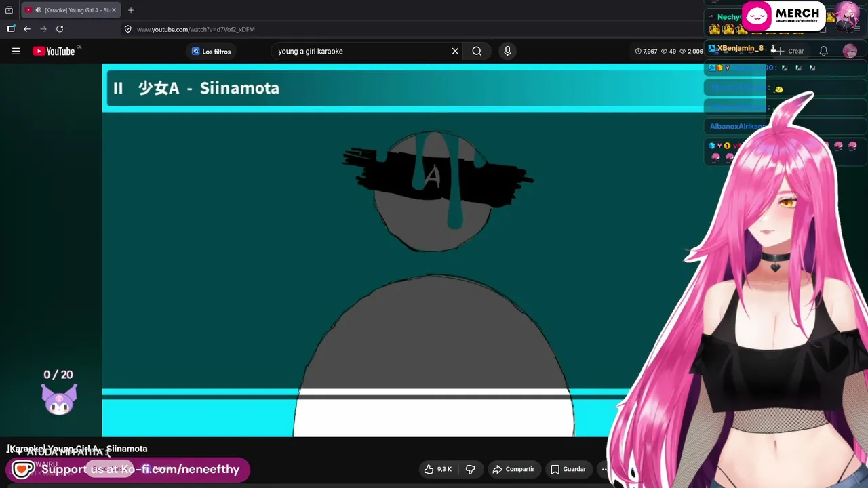Open more actions three-dot menu

[x=604, y=469]
